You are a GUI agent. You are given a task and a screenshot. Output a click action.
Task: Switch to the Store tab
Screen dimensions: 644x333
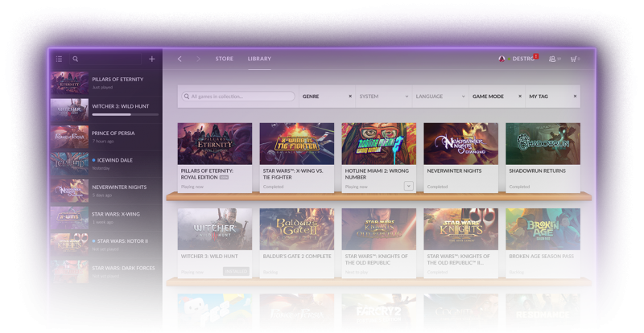click(x=225, y=59)
